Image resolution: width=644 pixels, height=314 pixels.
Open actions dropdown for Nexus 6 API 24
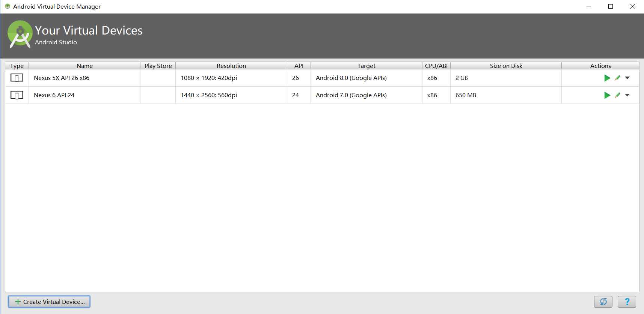tap(627, 95)
